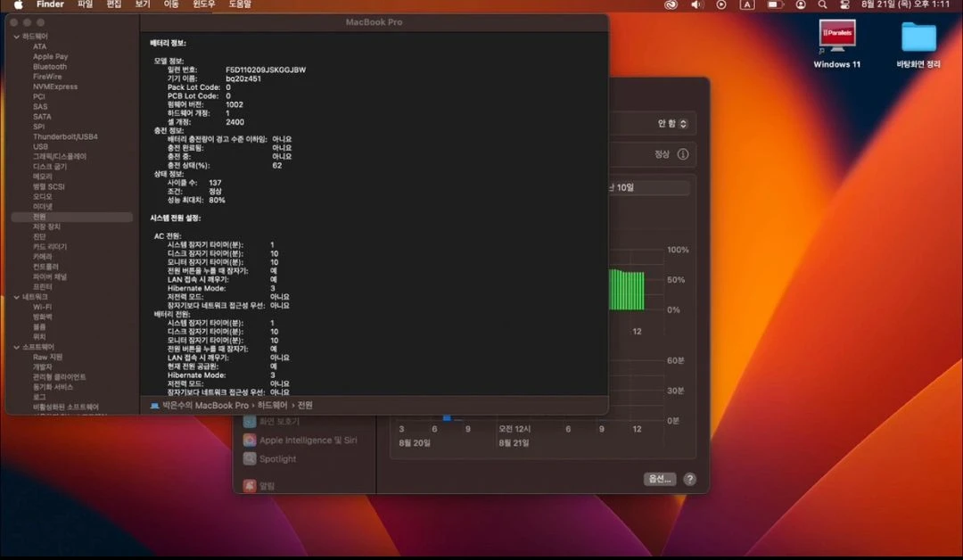Select USB in the sidebar
This screenshot has width=963, height=560.
pyautogui.click(x=40, y=147)
